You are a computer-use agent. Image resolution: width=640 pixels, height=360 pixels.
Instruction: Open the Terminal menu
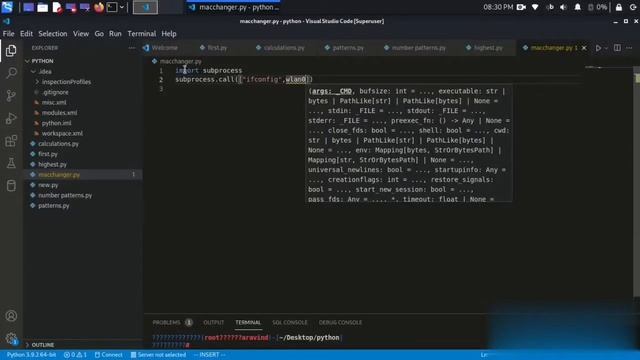coord(142,34)
